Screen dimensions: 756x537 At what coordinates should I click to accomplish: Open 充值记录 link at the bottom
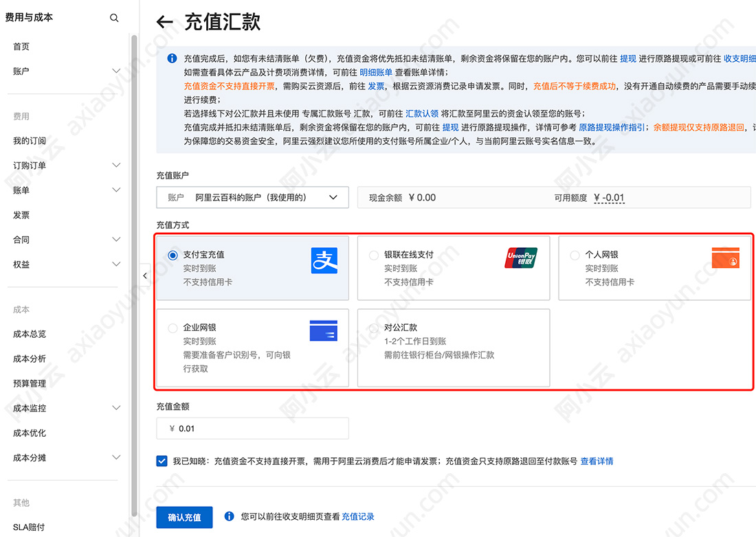357,516
